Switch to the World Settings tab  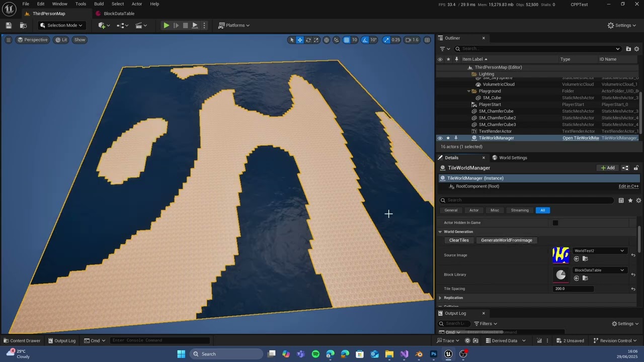coord(509,158)
